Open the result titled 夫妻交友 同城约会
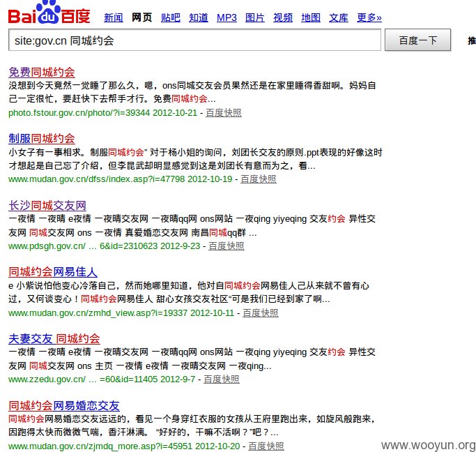This screenshot has height=452, width=476. (x=54, y=339)
